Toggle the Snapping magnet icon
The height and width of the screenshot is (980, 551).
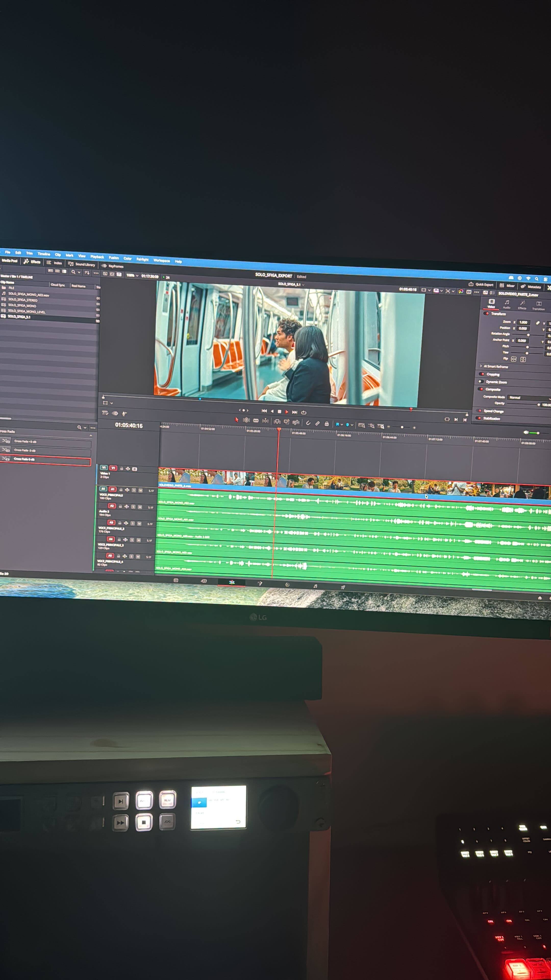308,423
